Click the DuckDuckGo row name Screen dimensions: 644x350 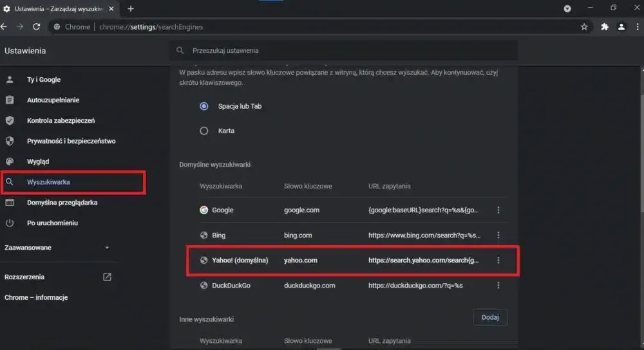231,285
